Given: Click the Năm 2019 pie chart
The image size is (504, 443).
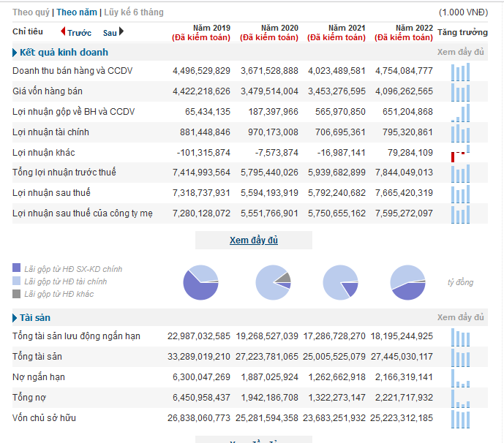Looking at the screenshot, I should point(201,282).
